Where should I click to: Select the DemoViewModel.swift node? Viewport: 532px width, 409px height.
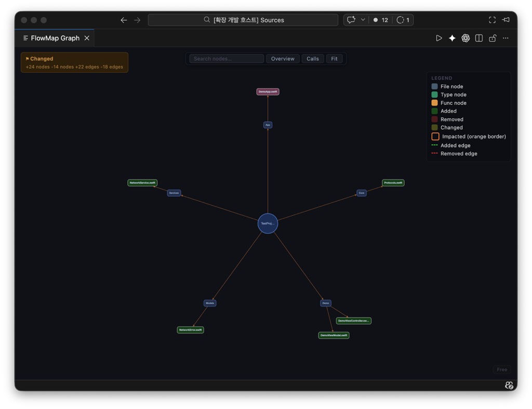[334, 335]
